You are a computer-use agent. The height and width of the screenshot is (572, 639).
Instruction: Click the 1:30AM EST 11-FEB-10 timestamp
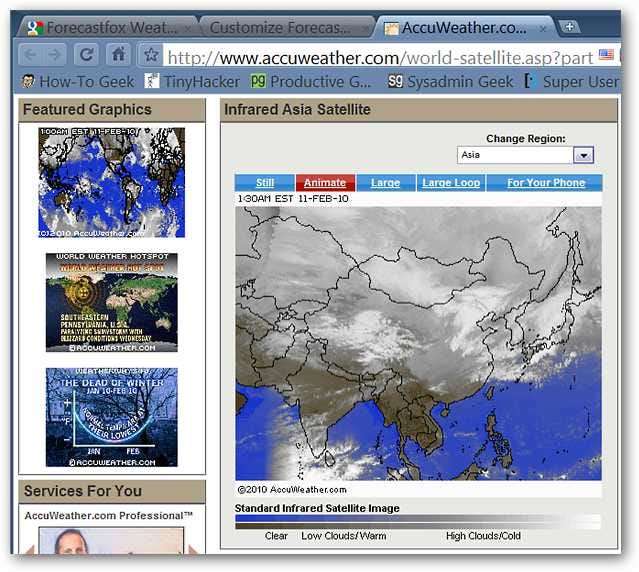tap(293, 199)
